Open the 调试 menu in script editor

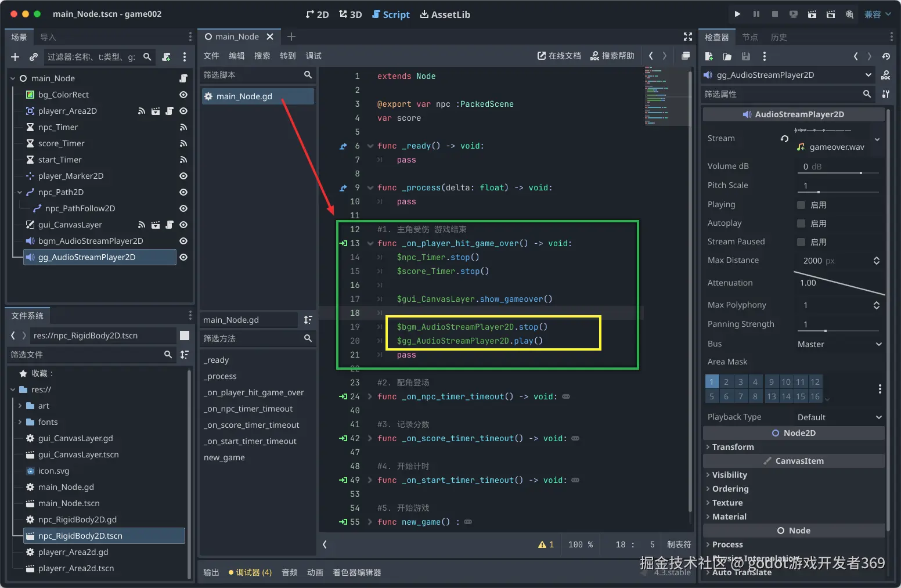pyautogui.click(x=313, y=56)
